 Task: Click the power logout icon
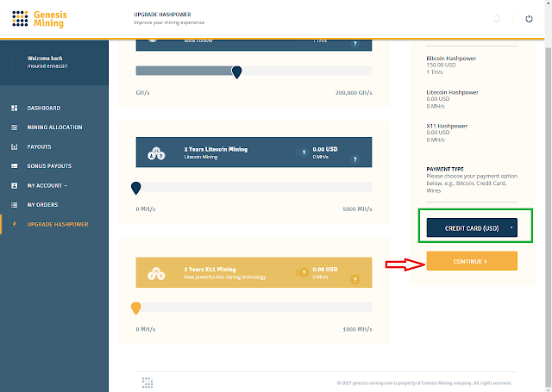(529, 19)
